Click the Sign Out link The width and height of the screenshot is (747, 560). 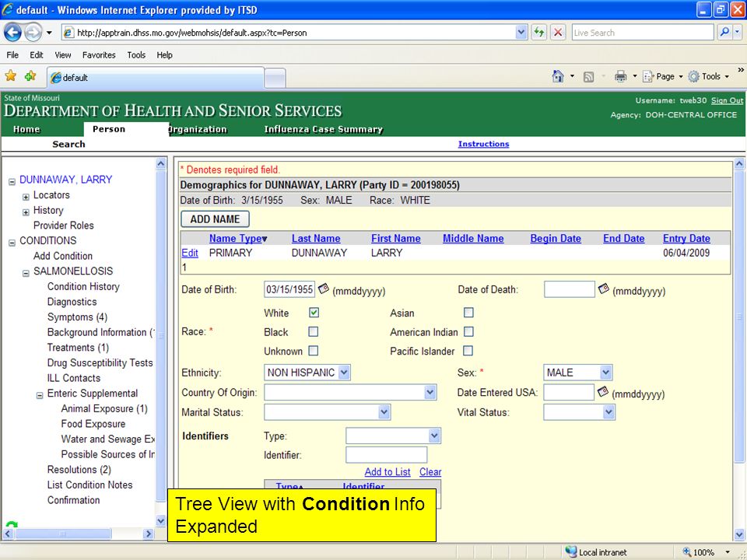click(x=727, y=100)
